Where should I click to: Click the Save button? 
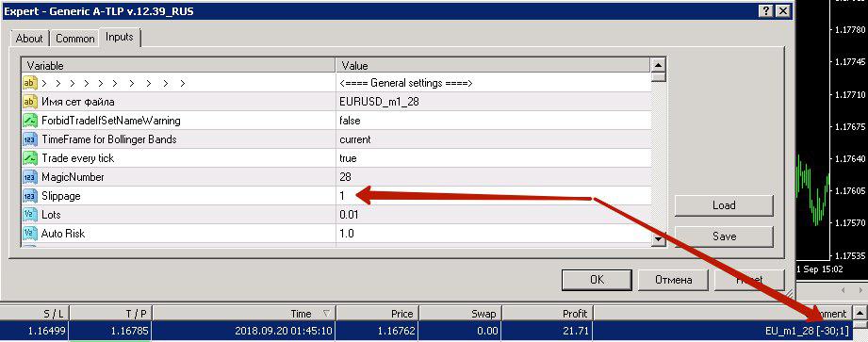[724, 236]
